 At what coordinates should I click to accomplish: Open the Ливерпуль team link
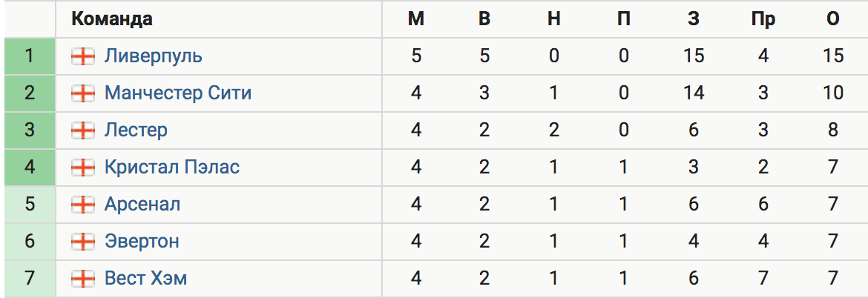click(154, 56)
